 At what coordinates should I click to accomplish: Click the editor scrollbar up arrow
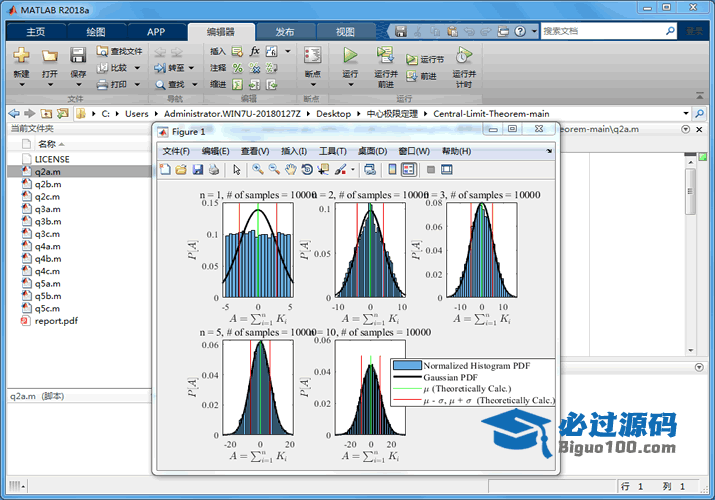click(690, 162)
